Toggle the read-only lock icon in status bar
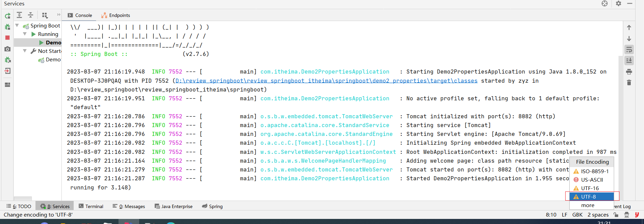This screenshot has height=224, width=644. click(616, 215)
